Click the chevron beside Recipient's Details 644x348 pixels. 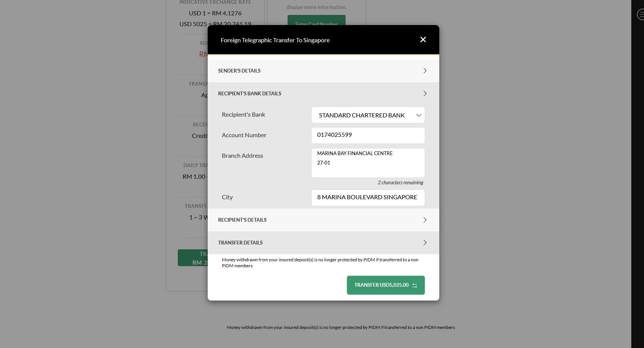point(425,220)
